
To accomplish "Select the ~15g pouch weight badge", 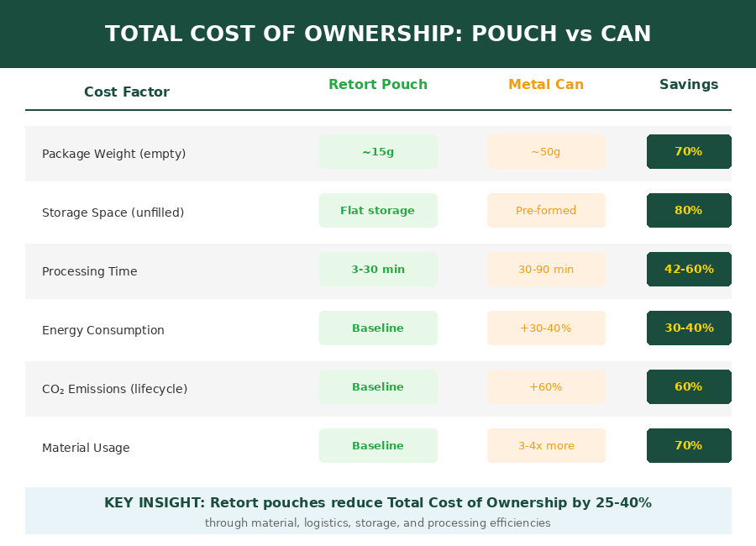I will coord(378,152).
